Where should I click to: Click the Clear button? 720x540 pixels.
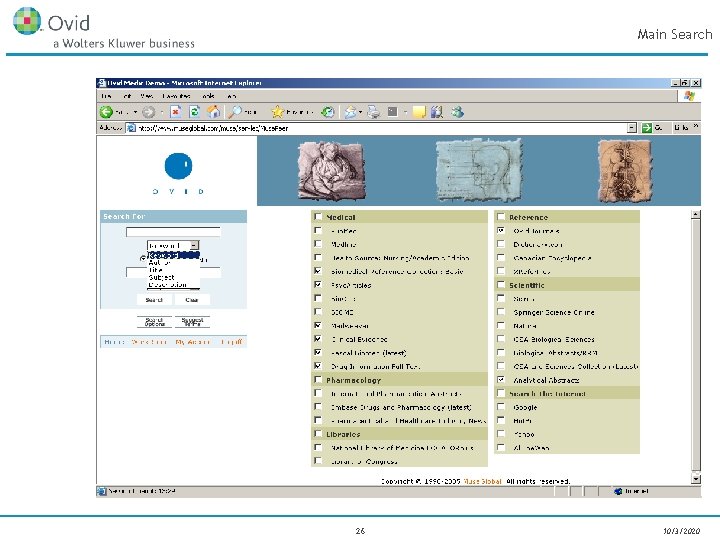point(192,300)
